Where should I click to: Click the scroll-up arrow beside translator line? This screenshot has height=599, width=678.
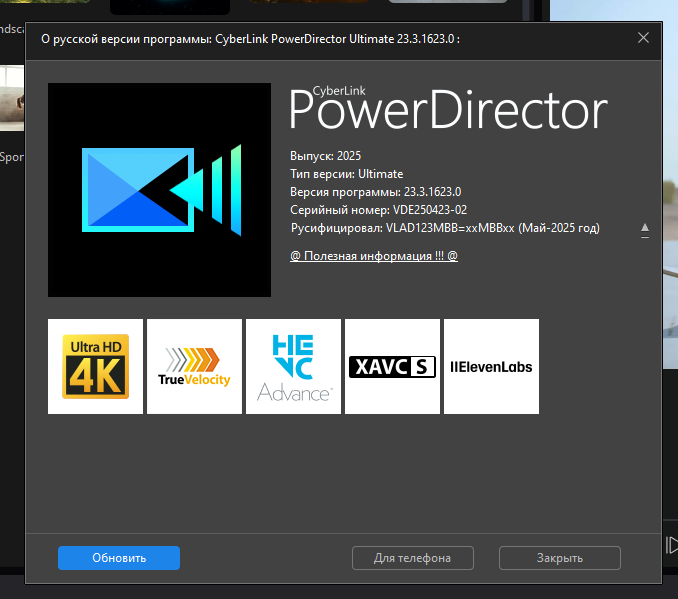pyautogui.click(x=645, y=230)
